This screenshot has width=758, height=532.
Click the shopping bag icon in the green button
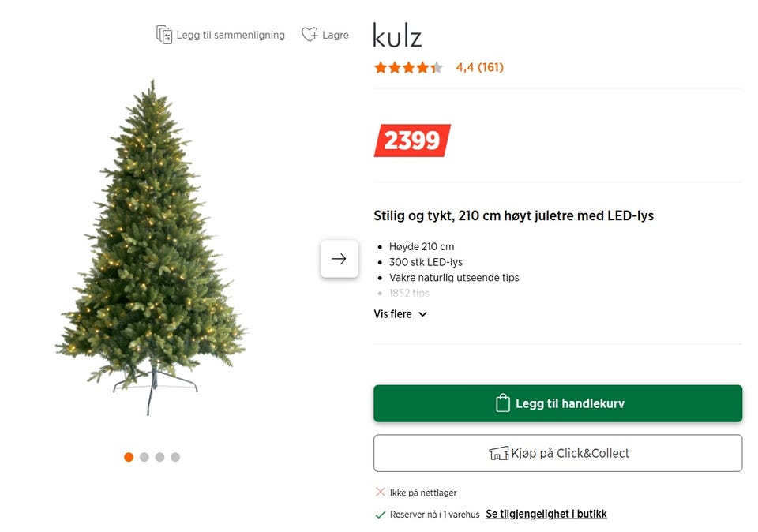[503, 403]
